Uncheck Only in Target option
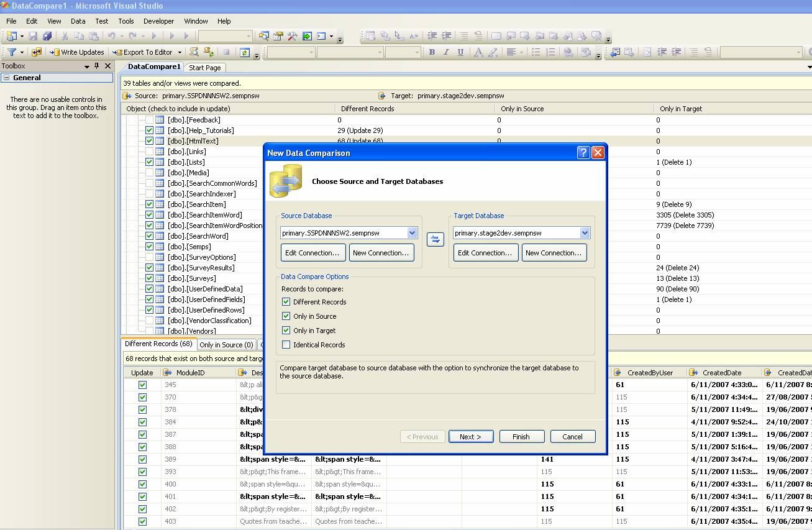Image resolution: width=812 pixels, height=530 pixels. point(286,331)
